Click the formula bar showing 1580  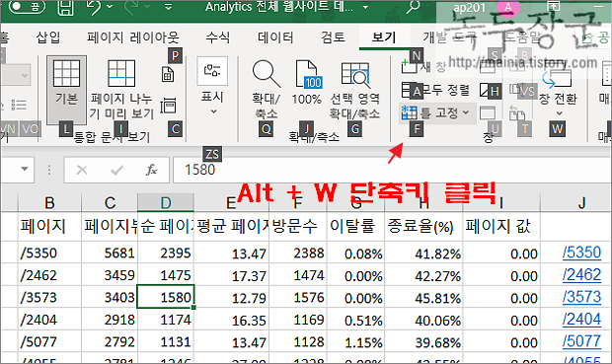[392, 170]
